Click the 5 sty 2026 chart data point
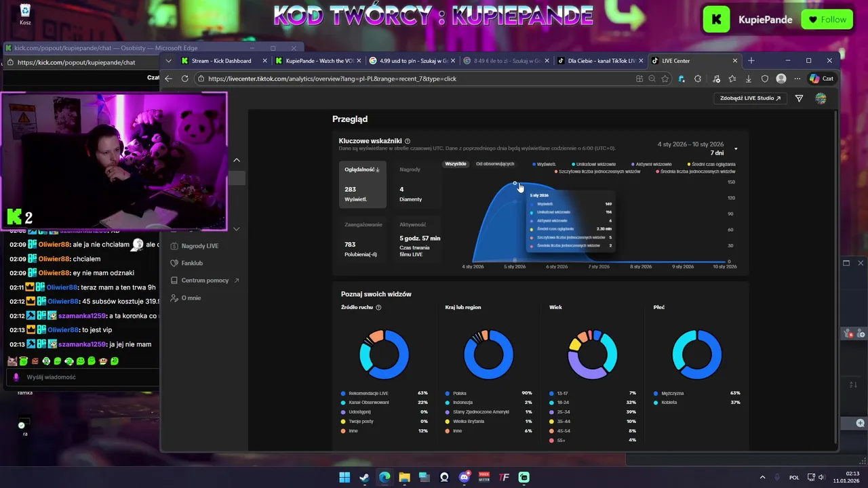The image size is (868, 488). coord(515,183)
